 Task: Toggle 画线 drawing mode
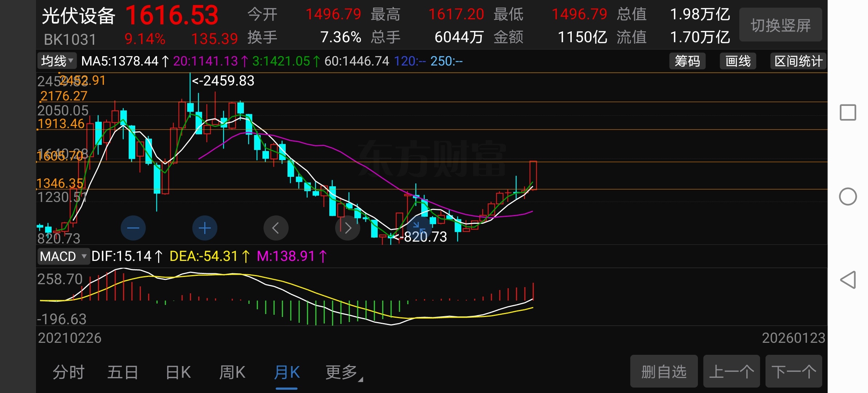coord(738,61)
